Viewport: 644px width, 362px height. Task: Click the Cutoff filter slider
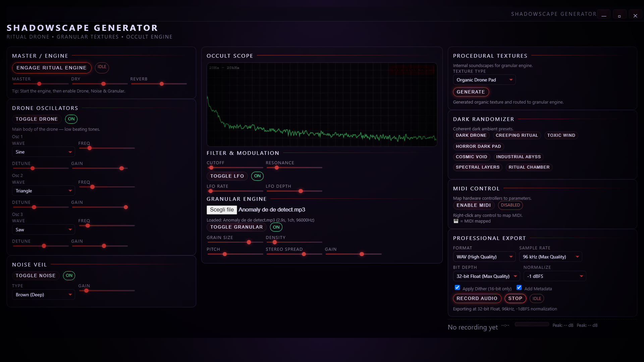235,168
